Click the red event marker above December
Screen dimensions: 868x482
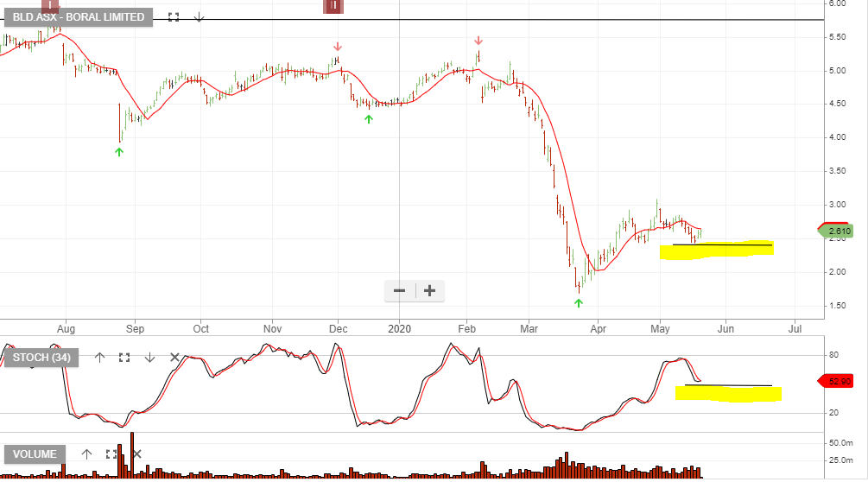coord(333,6)
